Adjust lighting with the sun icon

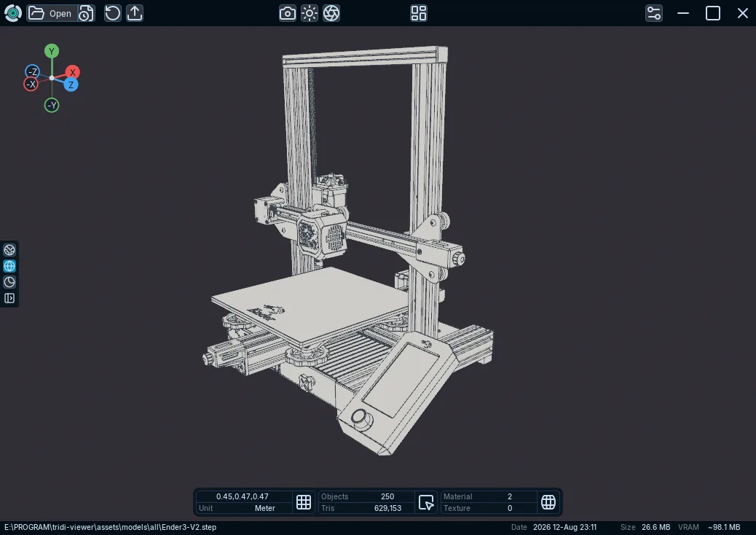point(310,13)
